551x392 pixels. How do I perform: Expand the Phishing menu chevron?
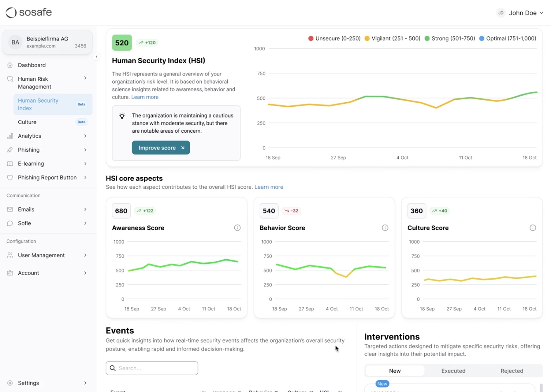click(85, 150)
